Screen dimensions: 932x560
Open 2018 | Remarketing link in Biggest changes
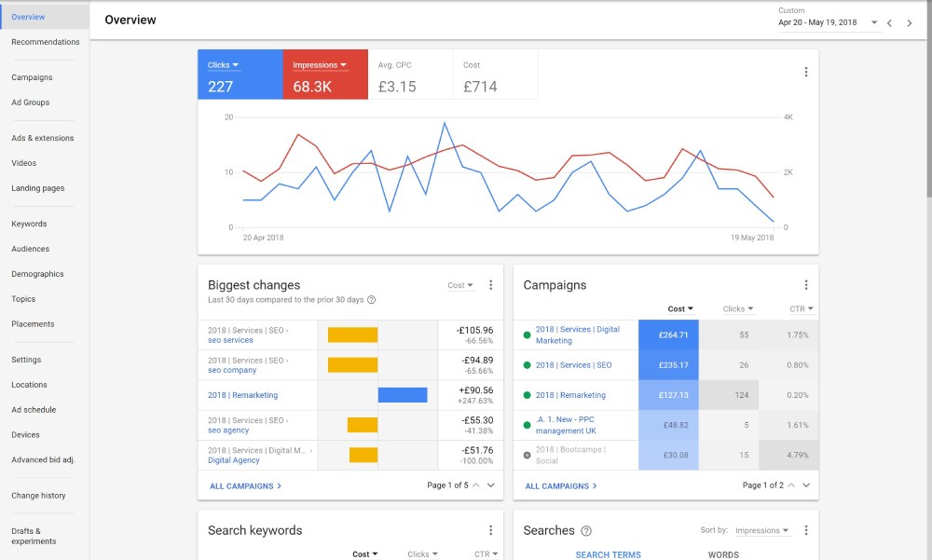pyautogui.click(x=242, y=395)
